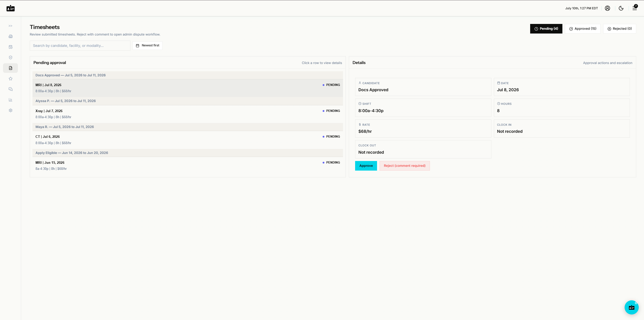Switch to the Rejected (0) tab
Screen dimensions: 644x320
619,29
